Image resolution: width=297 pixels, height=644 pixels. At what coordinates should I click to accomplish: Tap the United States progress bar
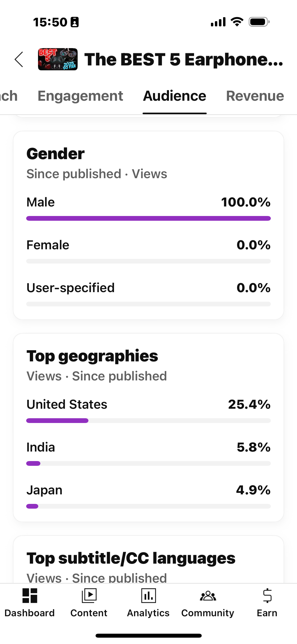click(x=148, y=421)
